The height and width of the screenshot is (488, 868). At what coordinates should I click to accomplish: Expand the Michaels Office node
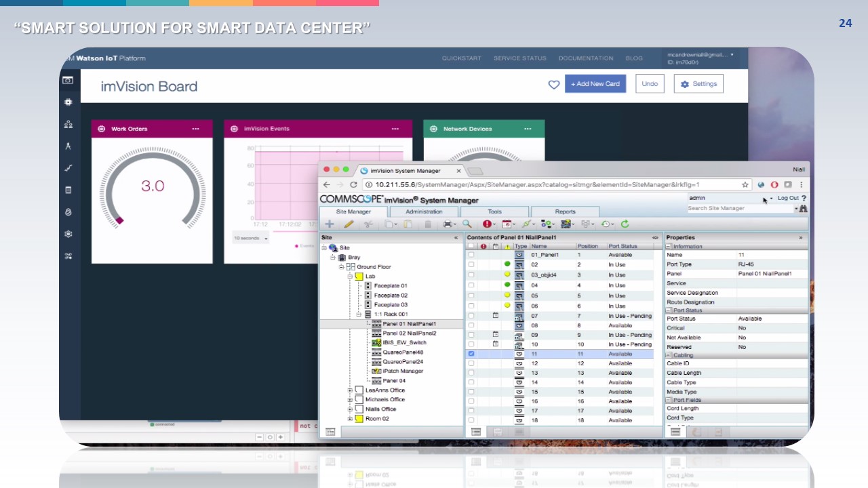coord(350,400)
